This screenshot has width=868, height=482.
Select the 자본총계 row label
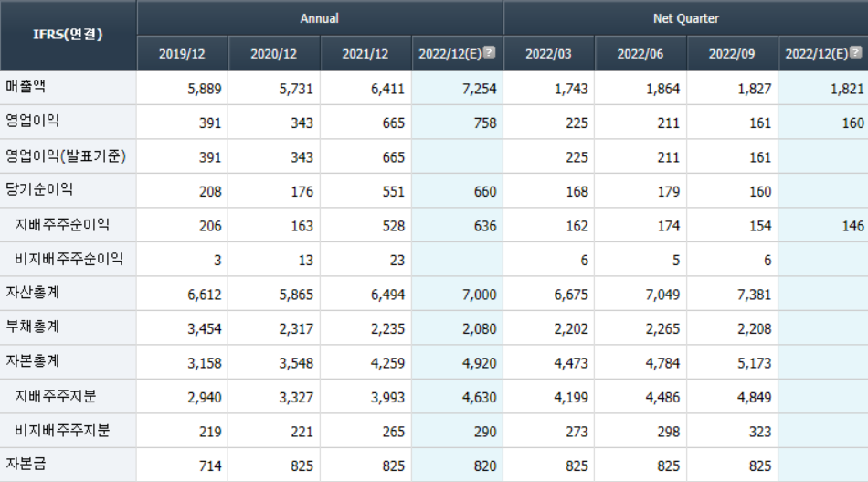click(33, 362)
